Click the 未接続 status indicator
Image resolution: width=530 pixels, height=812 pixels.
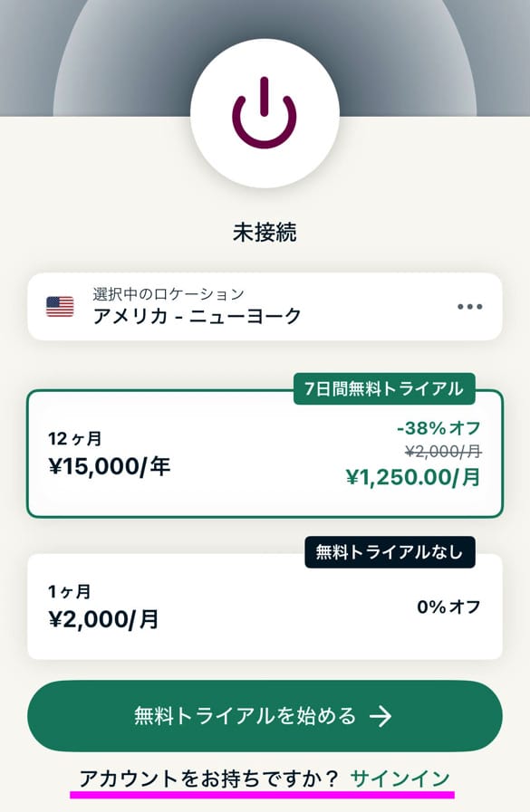[265, 229]
